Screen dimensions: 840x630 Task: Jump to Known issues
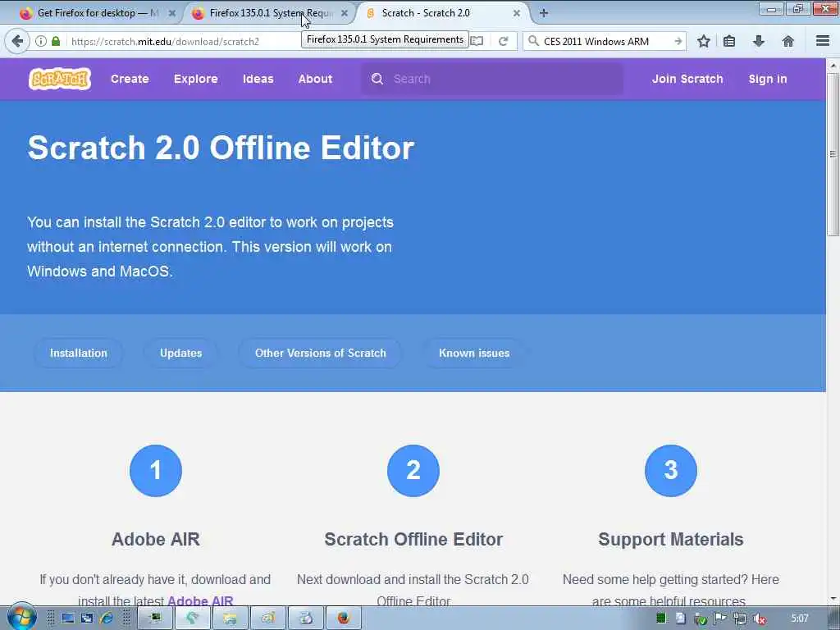click(474, 353)
